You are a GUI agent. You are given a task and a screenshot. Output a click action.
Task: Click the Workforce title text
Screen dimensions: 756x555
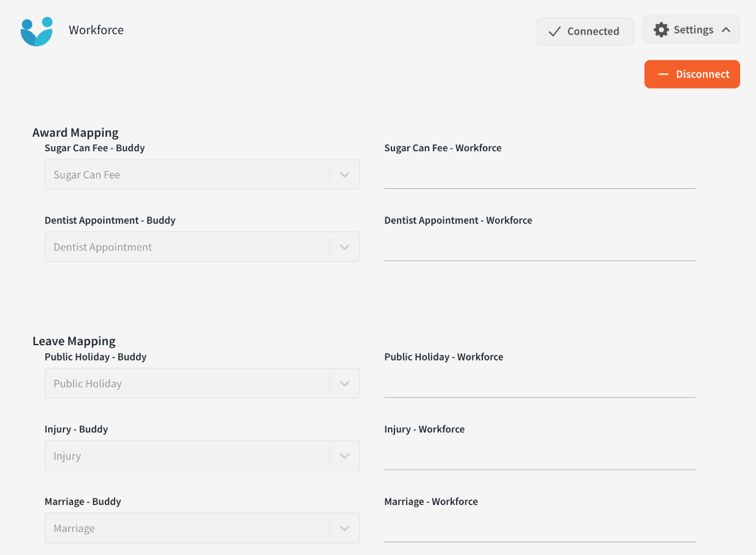(x=96, y=30)
